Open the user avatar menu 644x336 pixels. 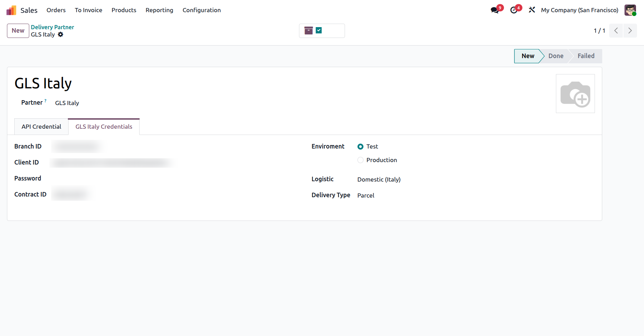click(630, 10)
